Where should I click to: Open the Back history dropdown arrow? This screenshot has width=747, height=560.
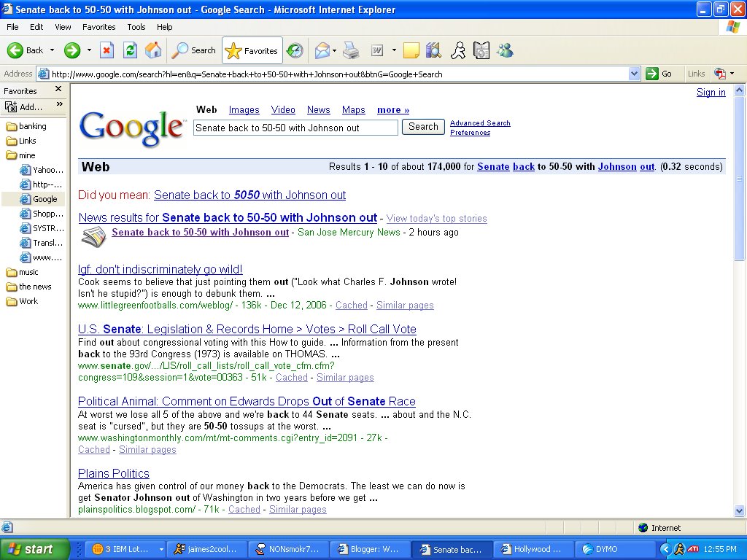point(52,50)
